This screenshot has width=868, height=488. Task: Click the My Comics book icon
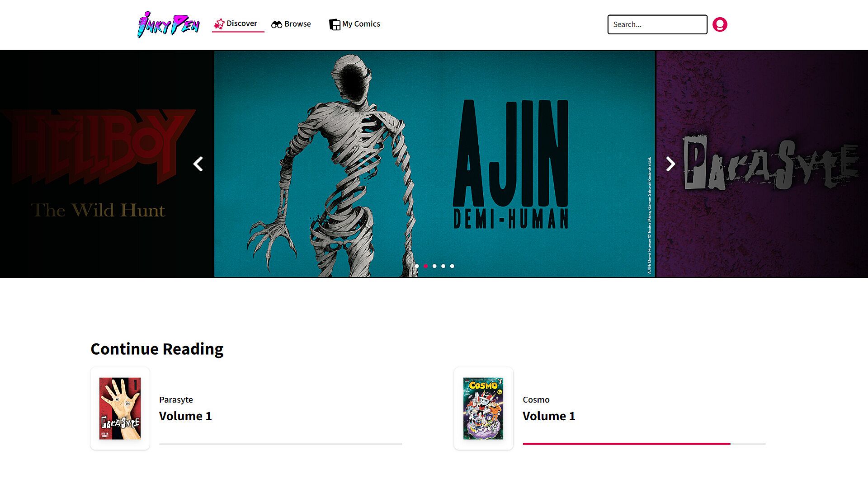(x=335, y=24)
